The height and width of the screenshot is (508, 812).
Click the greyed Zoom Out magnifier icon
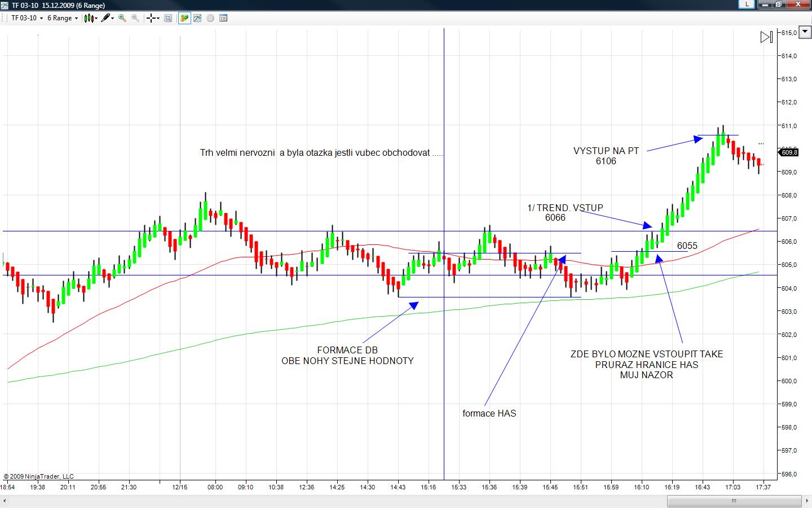click(x=135, y=18)
